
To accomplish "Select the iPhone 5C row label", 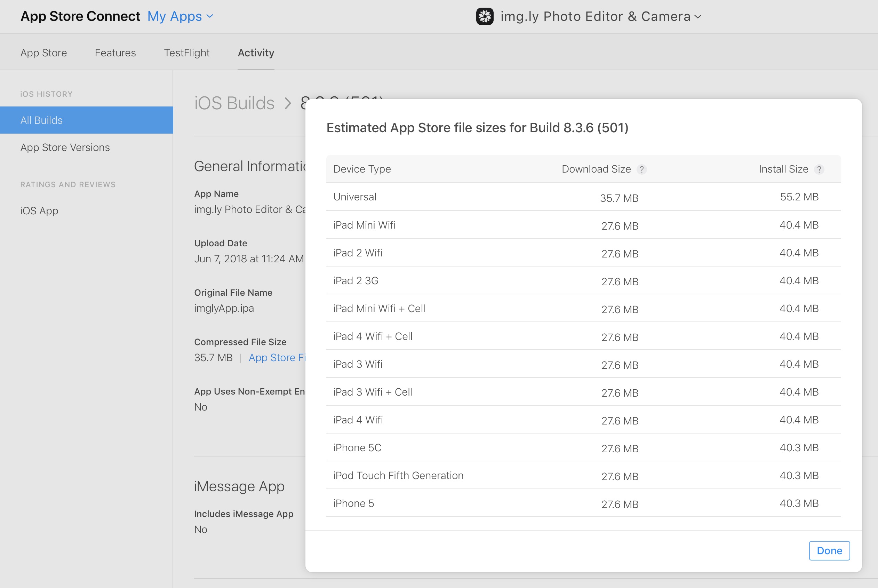I will [357, 448].
